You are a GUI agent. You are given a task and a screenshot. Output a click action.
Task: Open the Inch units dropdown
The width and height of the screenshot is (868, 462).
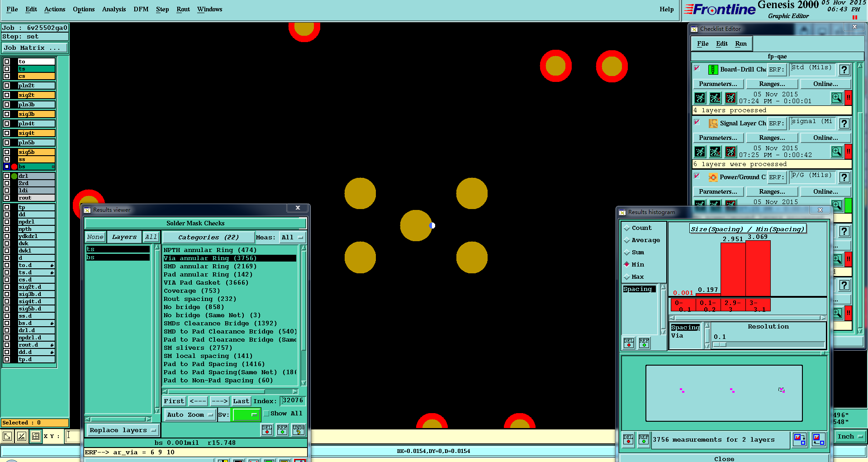coord(850,437)
